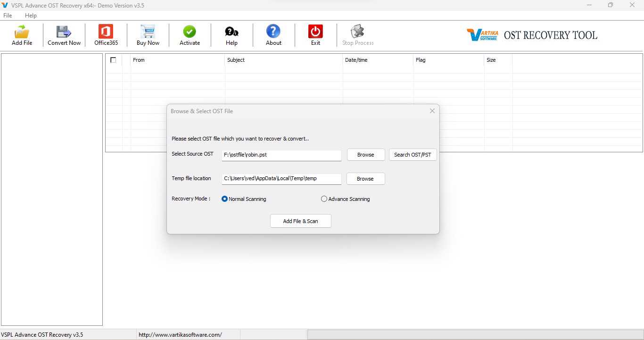Click the Select Source OST path field
644x340 pixels.
(281, 155)
